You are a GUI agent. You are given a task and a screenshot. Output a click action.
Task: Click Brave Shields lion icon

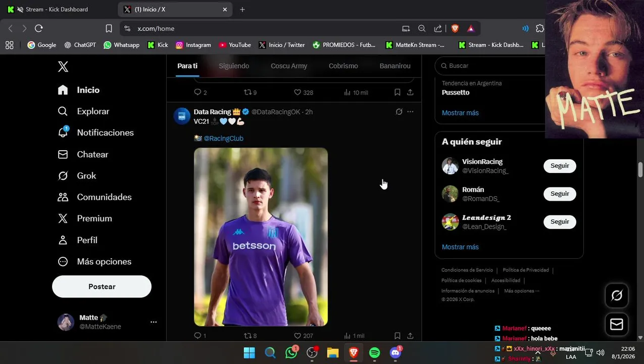click(455, 28)
